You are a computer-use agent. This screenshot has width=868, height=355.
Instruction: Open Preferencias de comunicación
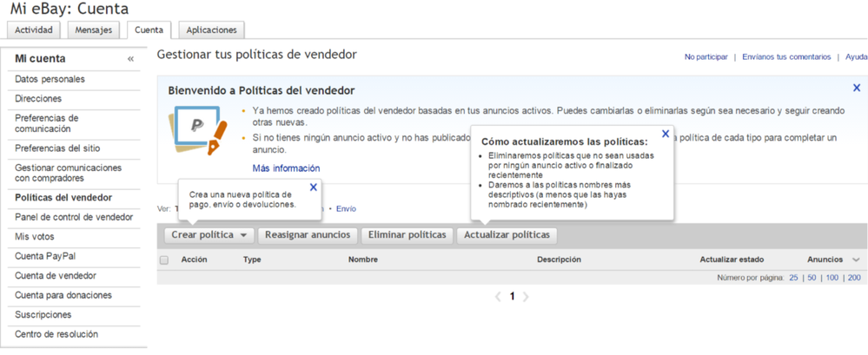coord(47,123)
